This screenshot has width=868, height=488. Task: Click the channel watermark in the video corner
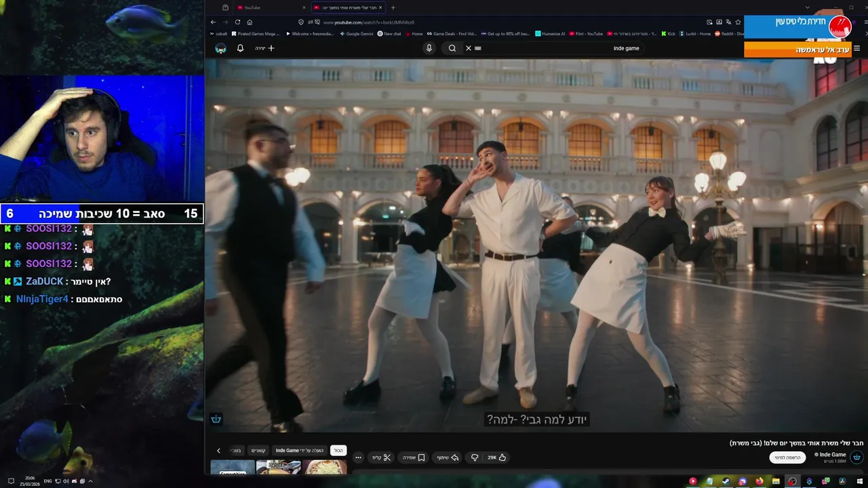coord(216,419)
